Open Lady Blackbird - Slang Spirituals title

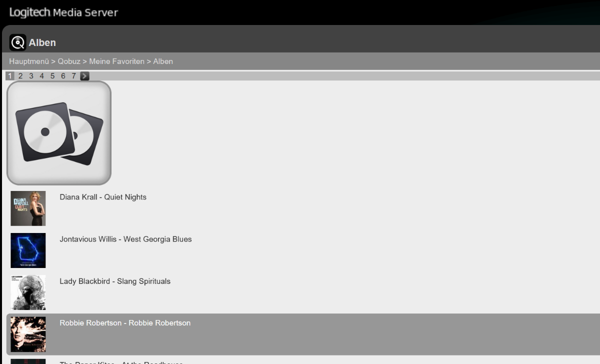(115, 281)
